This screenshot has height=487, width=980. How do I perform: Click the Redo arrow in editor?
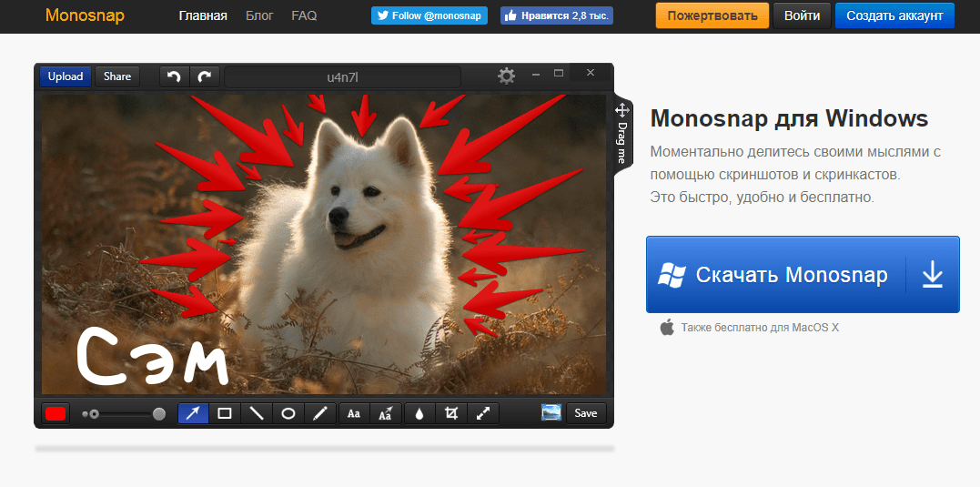point(205,76)
